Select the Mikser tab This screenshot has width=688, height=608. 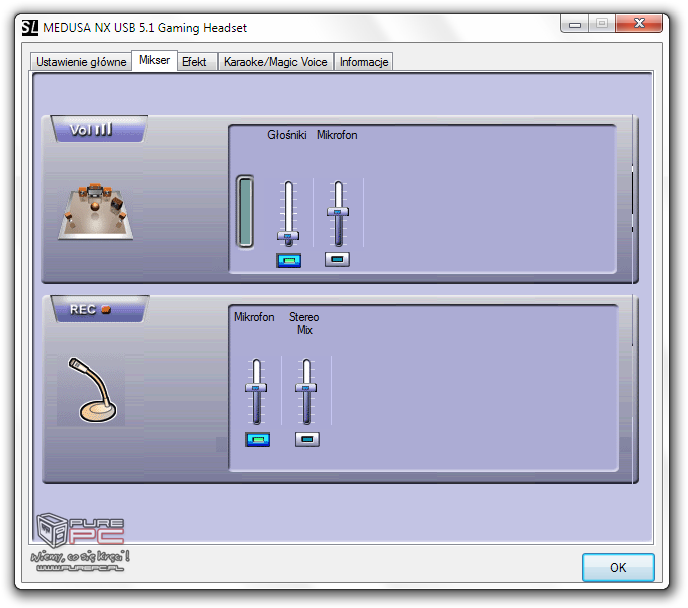coord(154,60)
